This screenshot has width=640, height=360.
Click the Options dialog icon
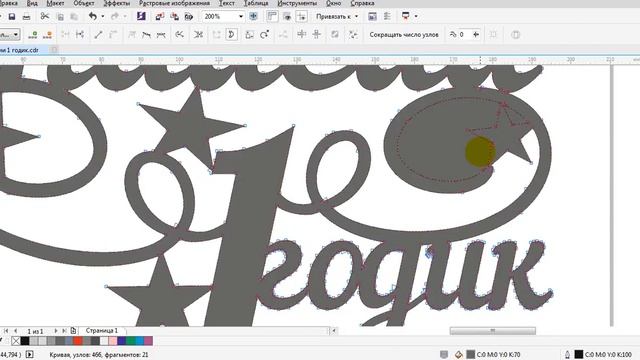[x=372, y=16]
